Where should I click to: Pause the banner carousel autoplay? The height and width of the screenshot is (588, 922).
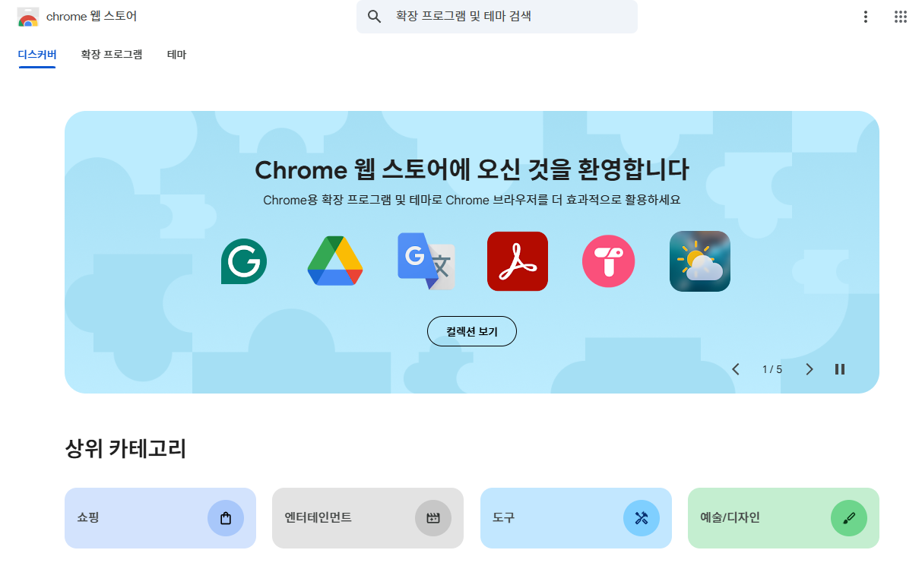click(840, 369)
